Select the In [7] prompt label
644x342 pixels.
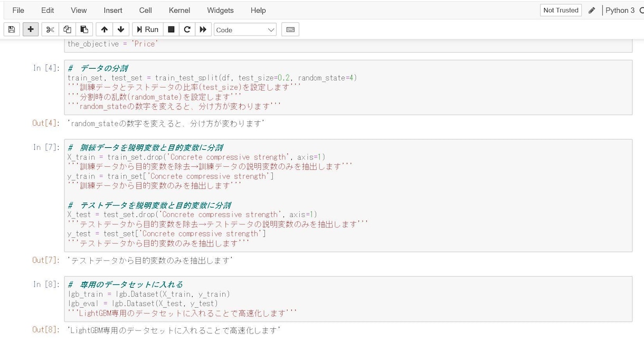46,147
